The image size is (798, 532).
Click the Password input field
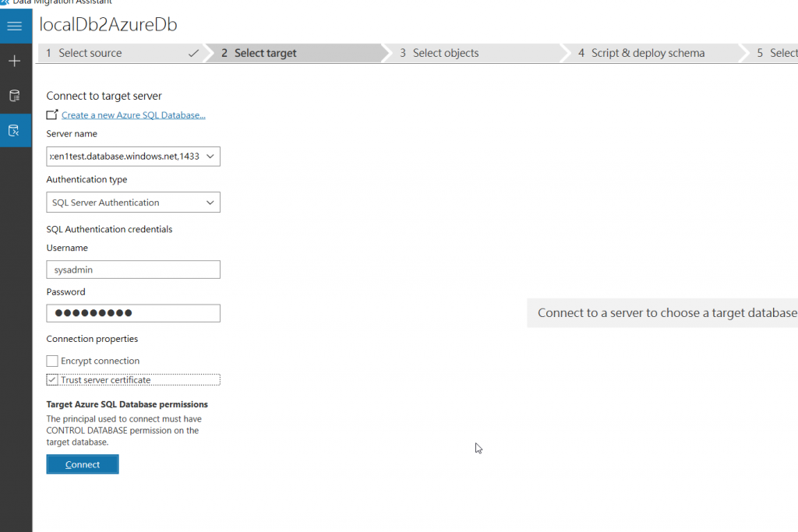pos(133,313)
